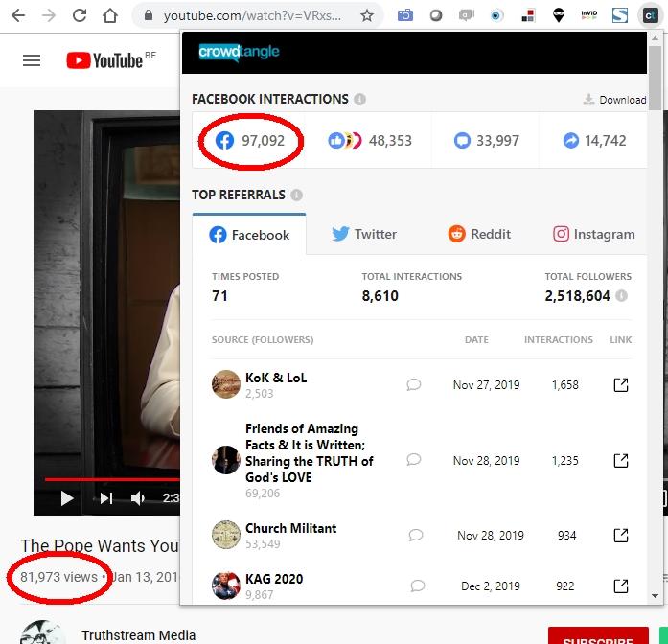Click the KoK & LoL comment bubble
This screenshot has height=644, width=668.
414,384
